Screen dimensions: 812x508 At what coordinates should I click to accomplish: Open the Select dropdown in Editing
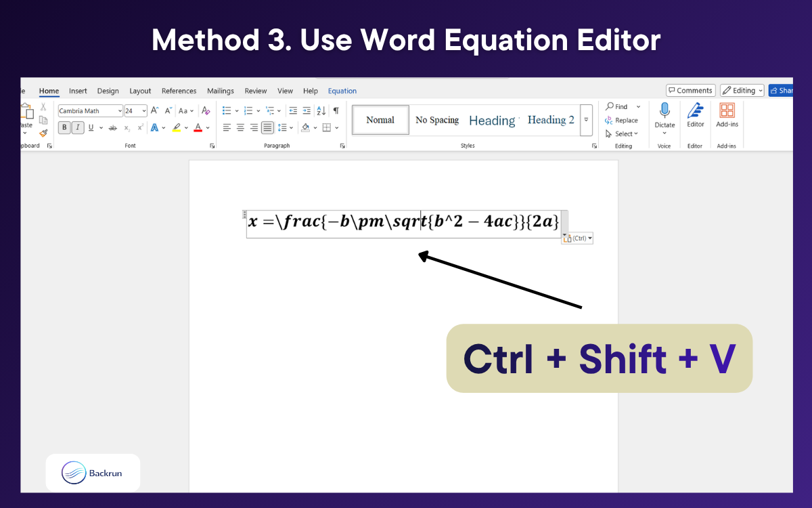pos(623,133)
